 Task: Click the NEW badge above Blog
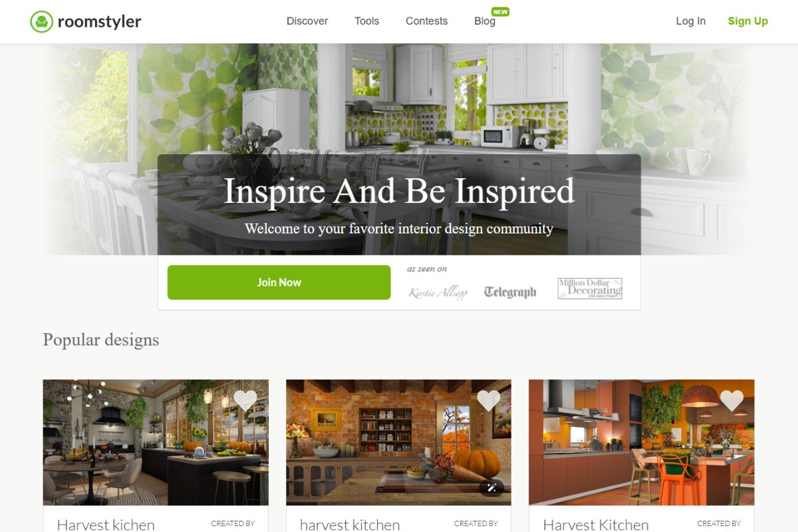(500, 12)
